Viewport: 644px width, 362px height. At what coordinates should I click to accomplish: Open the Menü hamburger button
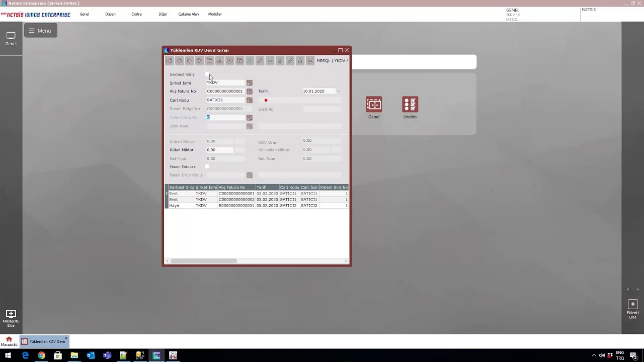click(40, 31)
